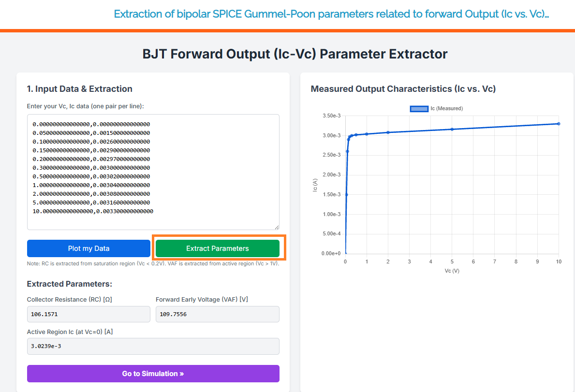
Task: Toggle the Ic (Measured) legend label
Action: point(446,109)
